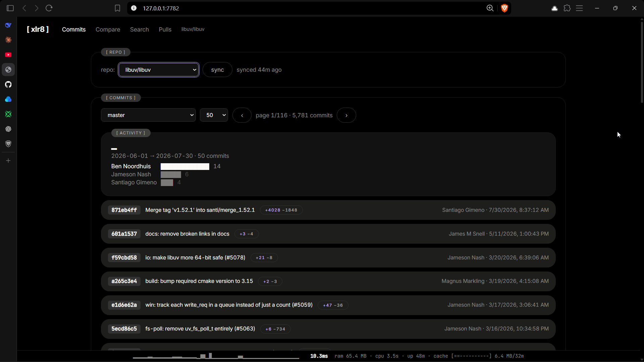The width and height of the screenshot is (644, 362).
Task: Click 'James M Snell' author timestamp
Action: [499, 234]
